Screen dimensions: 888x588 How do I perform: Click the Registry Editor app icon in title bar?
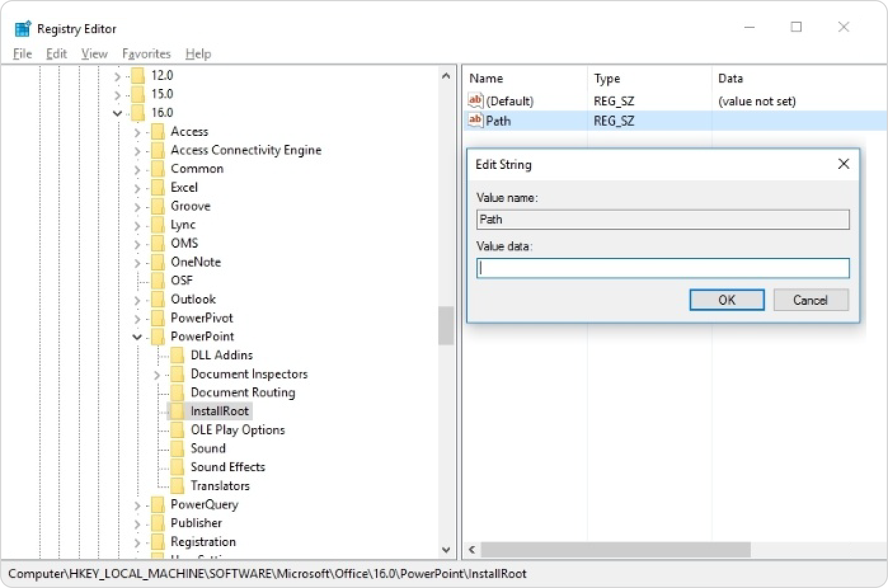tap(23, 29)
